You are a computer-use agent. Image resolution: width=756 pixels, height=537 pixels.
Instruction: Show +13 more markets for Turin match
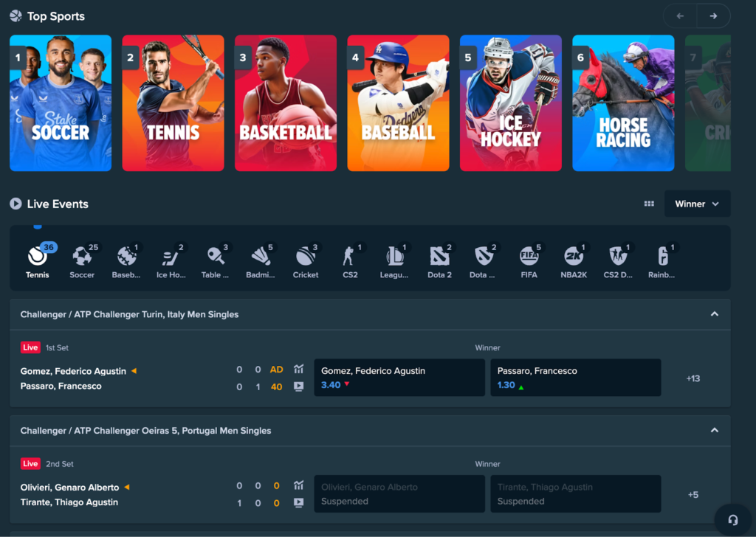point(693,378)
